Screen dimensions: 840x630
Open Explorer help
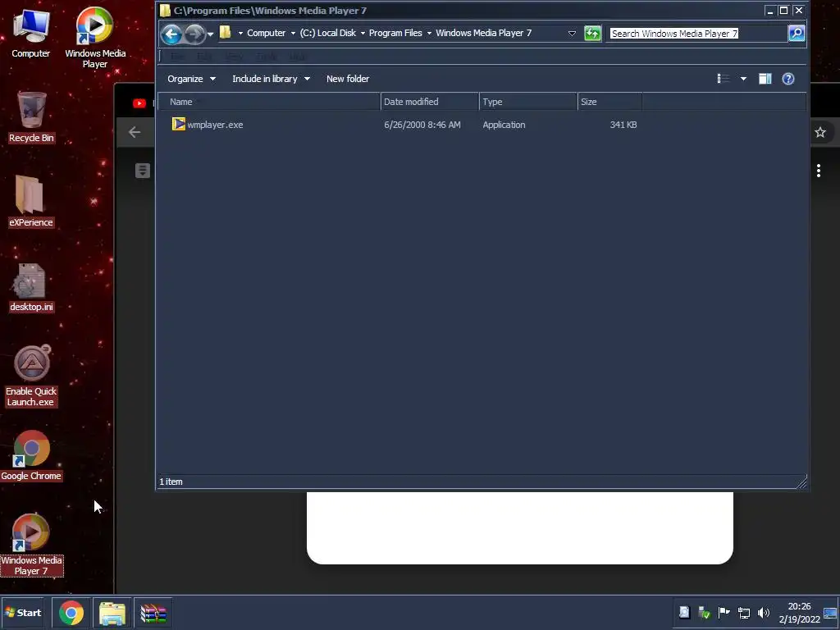(788, 79)
